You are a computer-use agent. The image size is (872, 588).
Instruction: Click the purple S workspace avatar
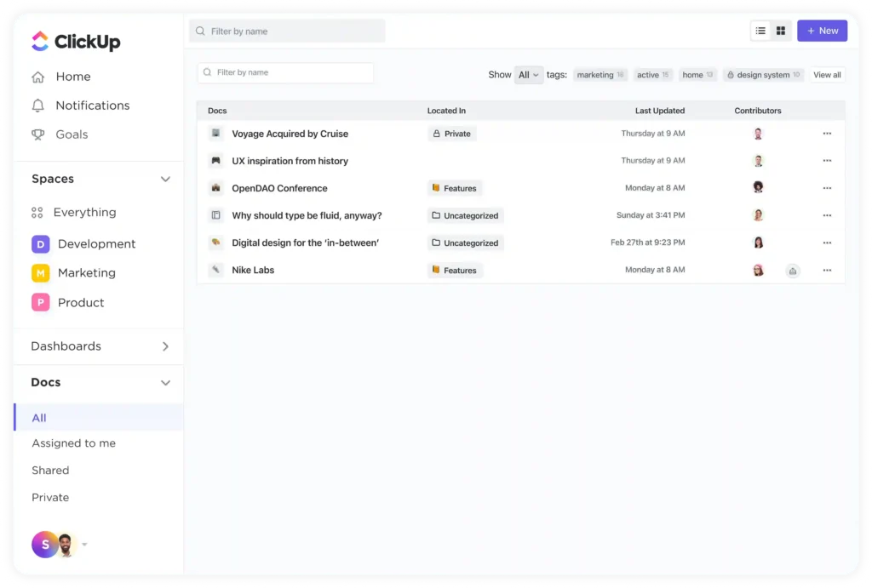[x=44, y=545]
